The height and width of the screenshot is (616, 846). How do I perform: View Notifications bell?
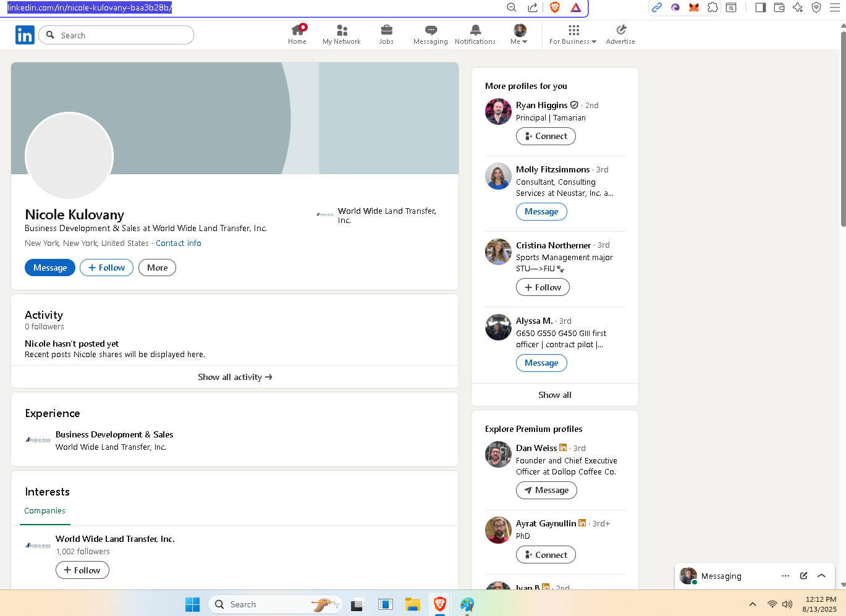475,35
